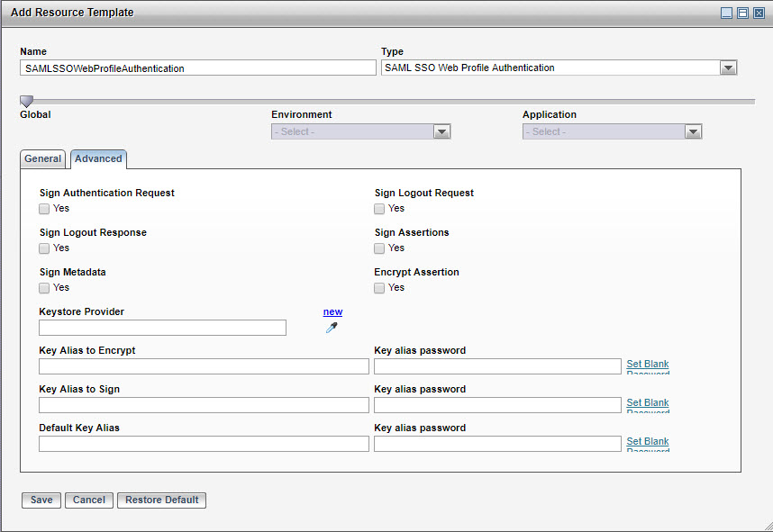773x532 pixels.
Task: Enable Sign Authentication Request checkbox
Action: tap(44, 209)
